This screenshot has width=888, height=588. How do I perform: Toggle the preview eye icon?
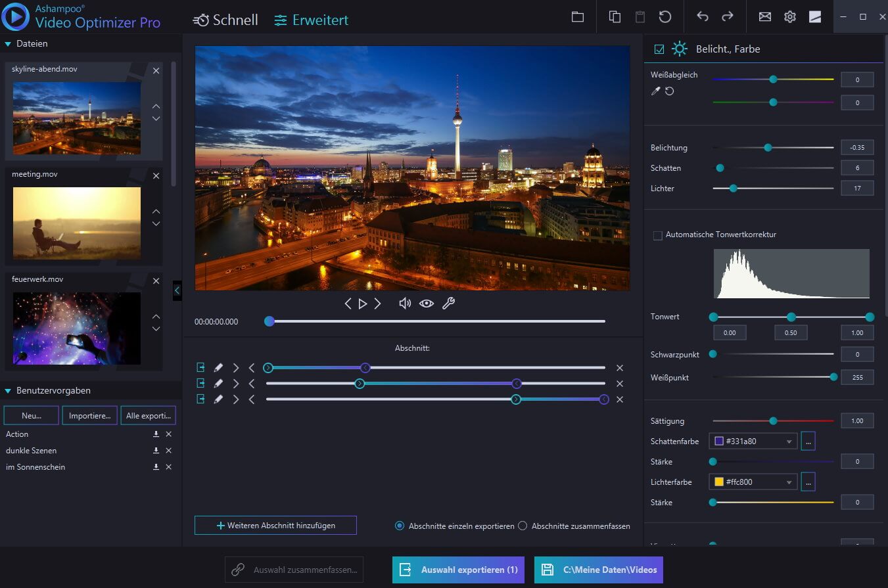[427, 304]
